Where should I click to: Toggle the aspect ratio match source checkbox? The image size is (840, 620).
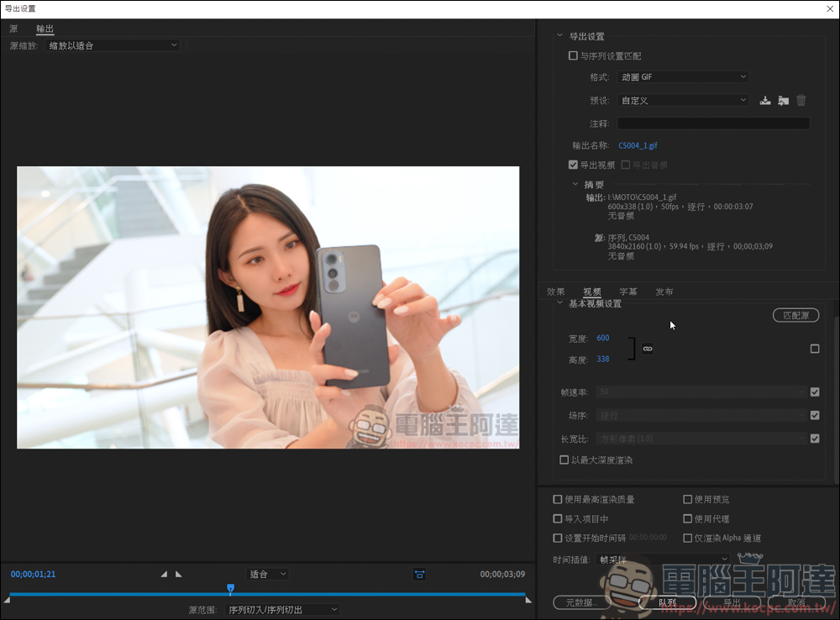pyautogui.click(x=815, y=439)
